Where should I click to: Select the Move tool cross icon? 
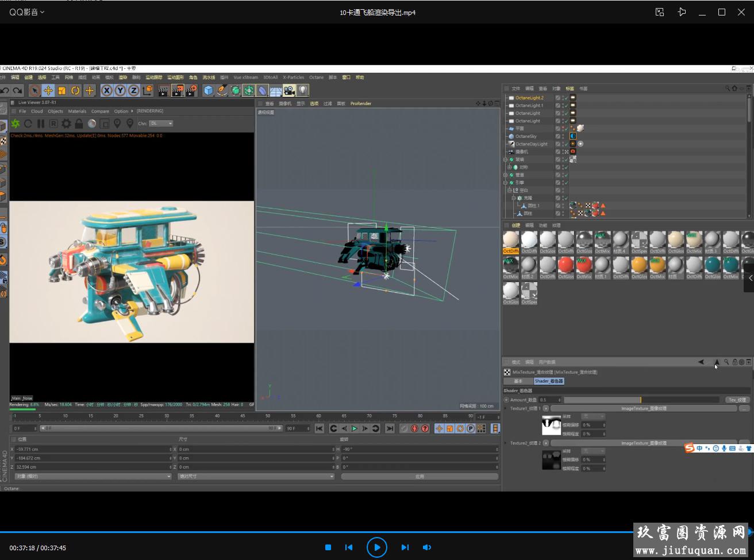tap(48, 91)
